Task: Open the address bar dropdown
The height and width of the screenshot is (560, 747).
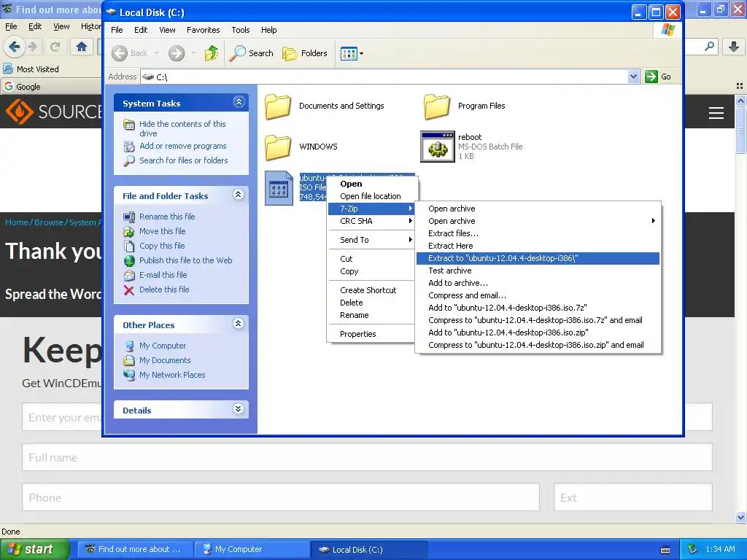Action: click(633, 77)
